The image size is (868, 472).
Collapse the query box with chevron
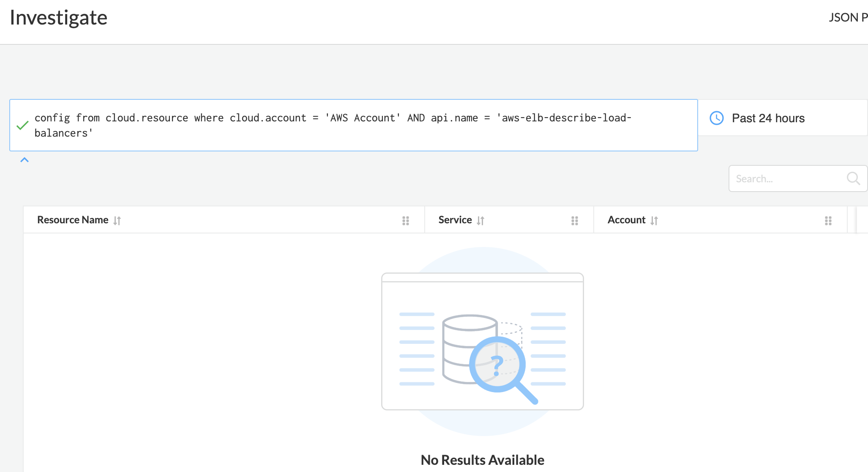click(25, 160)
